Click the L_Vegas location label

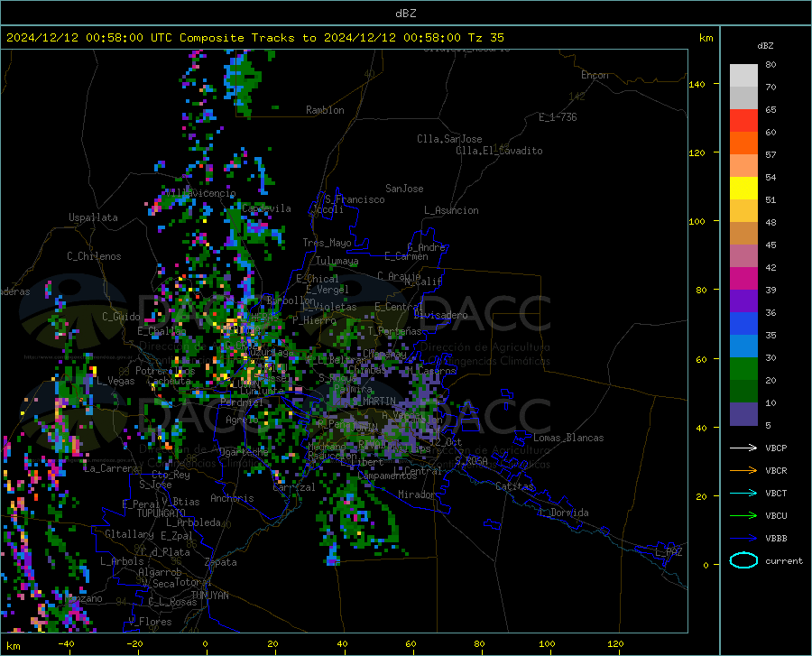click(x=115, y=381)
